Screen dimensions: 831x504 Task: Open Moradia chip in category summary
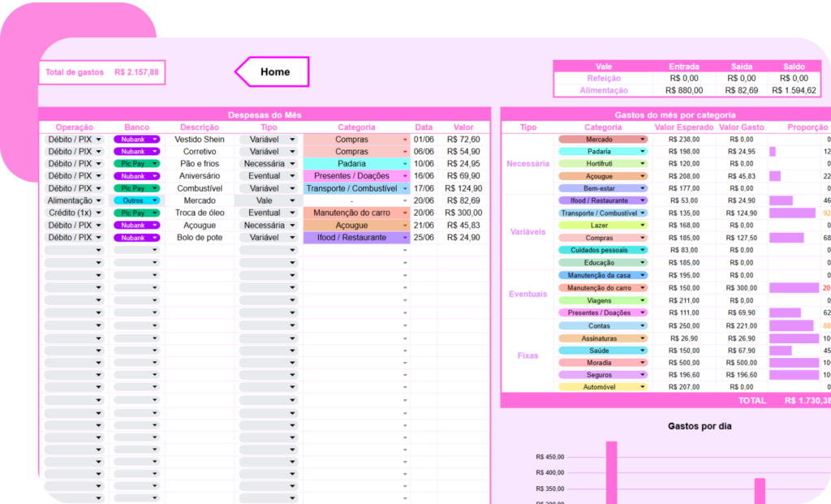point(603,363)
